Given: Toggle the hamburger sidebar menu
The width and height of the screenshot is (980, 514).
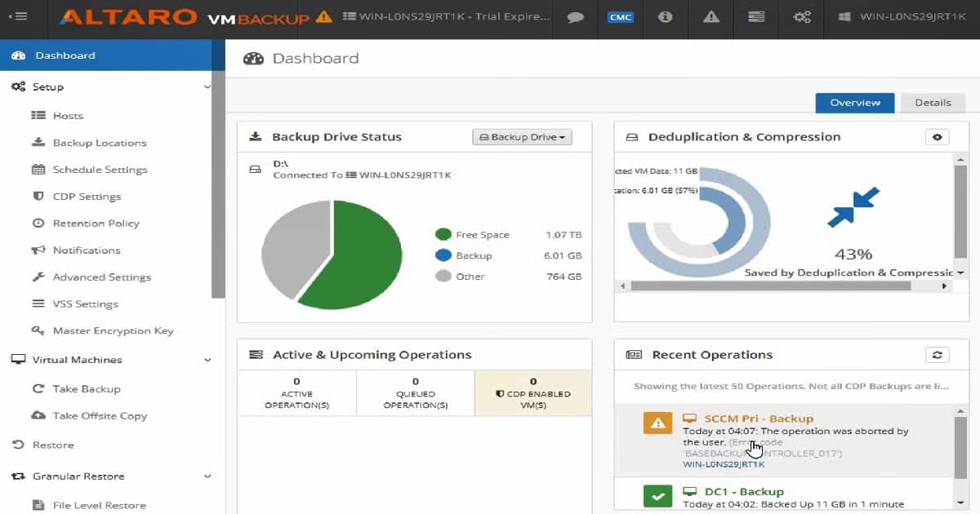Looking at the screenshot, I should 17,16.
